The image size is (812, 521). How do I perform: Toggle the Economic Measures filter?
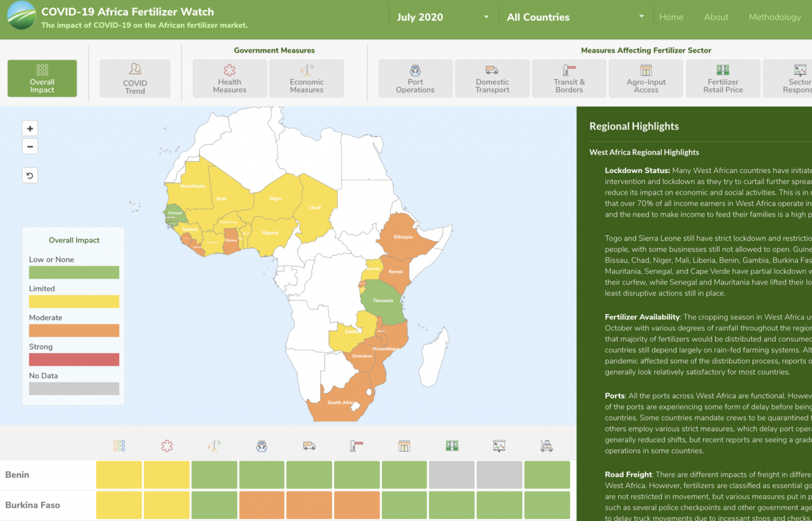(x=307, y=78)
